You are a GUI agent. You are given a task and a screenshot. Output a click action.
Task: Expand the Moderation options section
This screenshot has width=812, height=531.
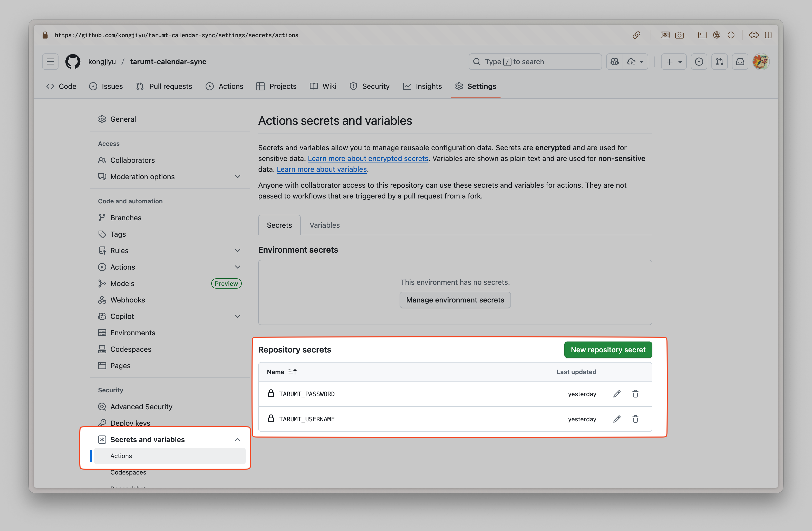237,177
